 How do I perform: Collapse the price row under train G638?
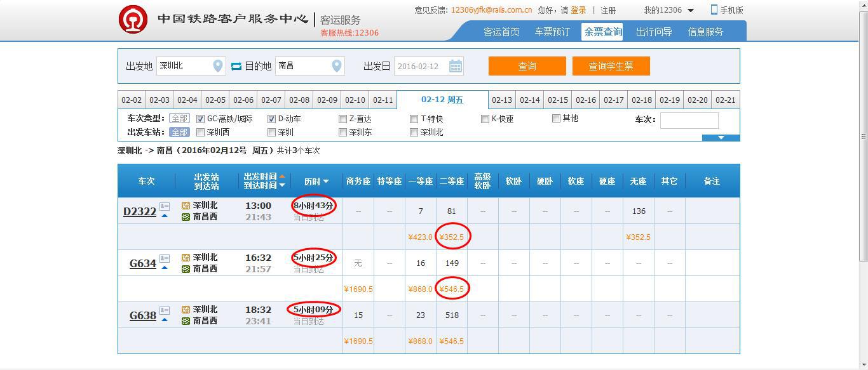165,320
